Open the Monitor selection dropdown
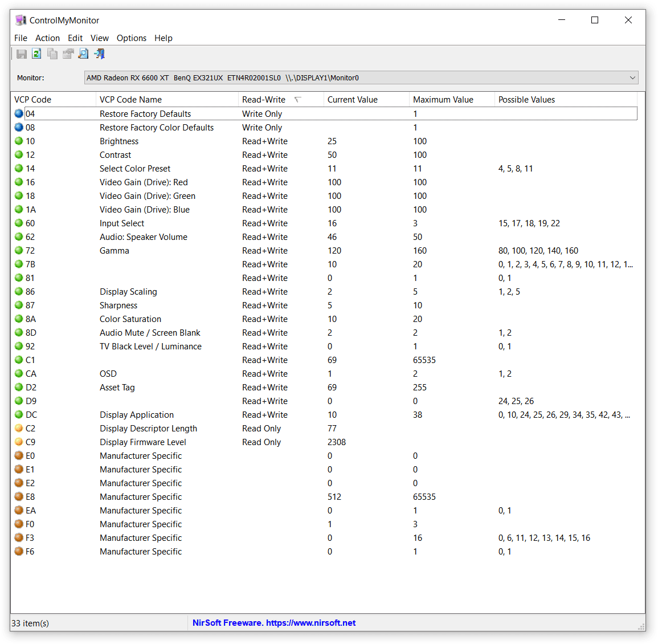The height and width of the screenshot is (644, 658). coord(361,78)
